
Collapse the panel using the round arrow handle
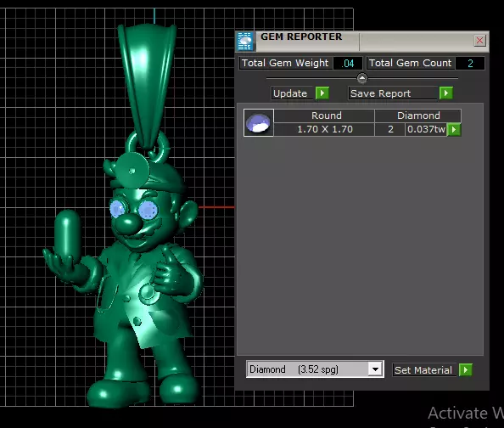362,78
